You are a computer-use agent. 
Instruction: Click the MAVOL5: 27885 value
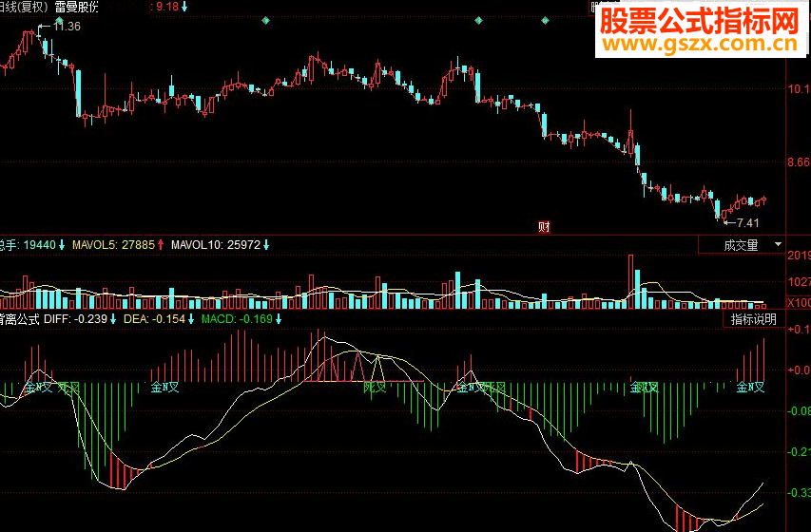(x=113, y=244)
